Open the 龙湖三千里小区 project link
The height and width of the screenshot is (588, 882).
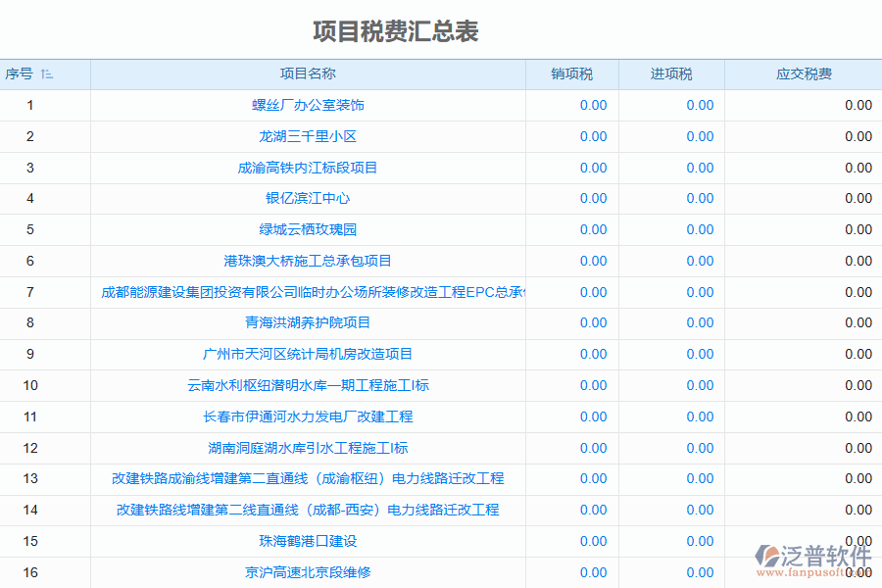[308, 136]
